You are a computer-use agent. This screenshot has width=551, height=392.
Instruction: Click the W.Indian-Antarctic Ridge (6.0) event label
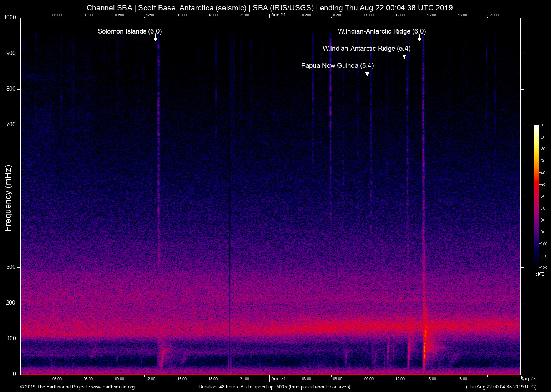(x=381, y=31)
